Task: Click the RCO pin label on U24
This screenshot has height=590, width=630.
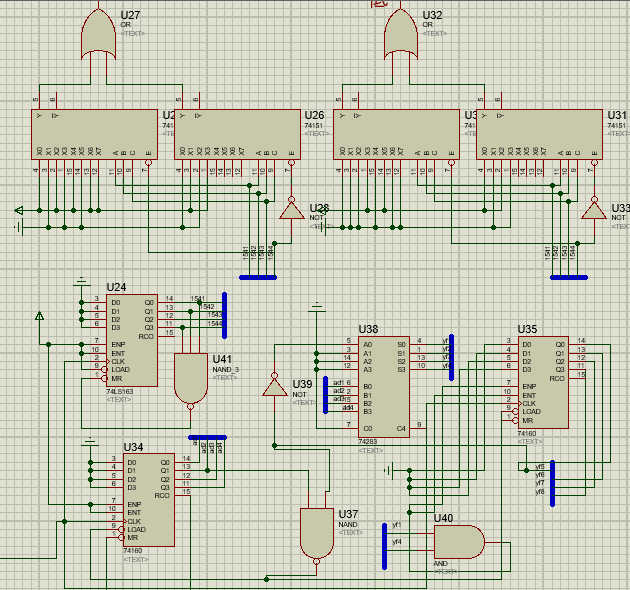Action: 146,336
